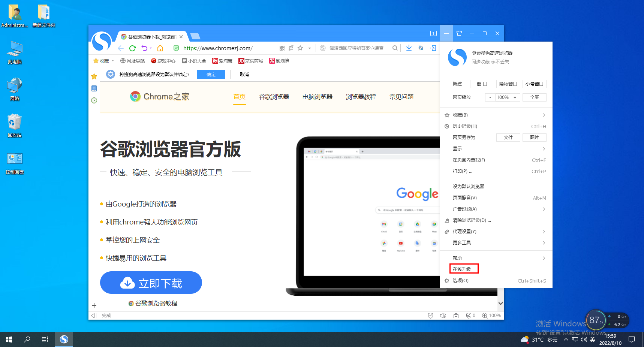This screenshot has height=347, width=644.
Task: Open the download manager icon
Action: tap(409, 48)
